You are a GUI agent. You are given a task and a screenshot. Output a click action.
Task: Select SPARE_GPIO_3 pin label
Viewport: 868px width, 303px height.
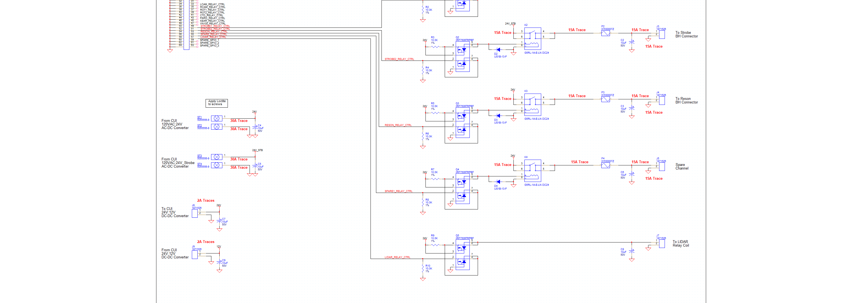(210, 46)
